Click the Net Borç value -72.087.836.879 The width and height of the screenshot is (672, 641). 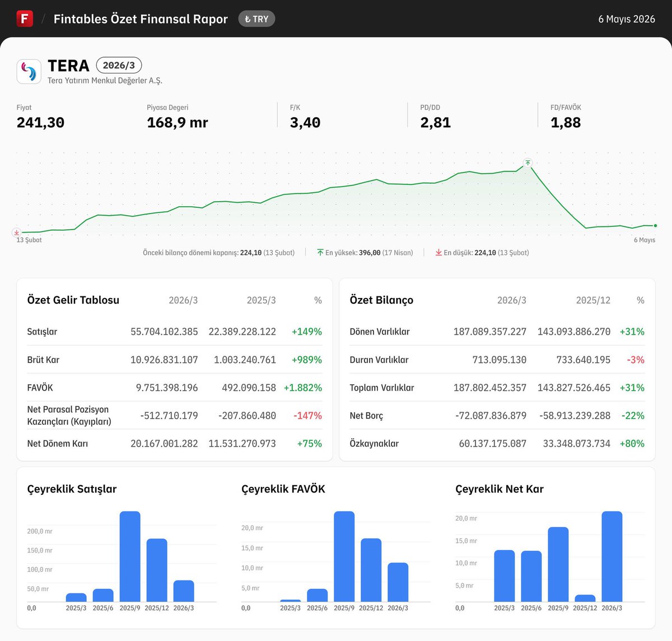491,416
